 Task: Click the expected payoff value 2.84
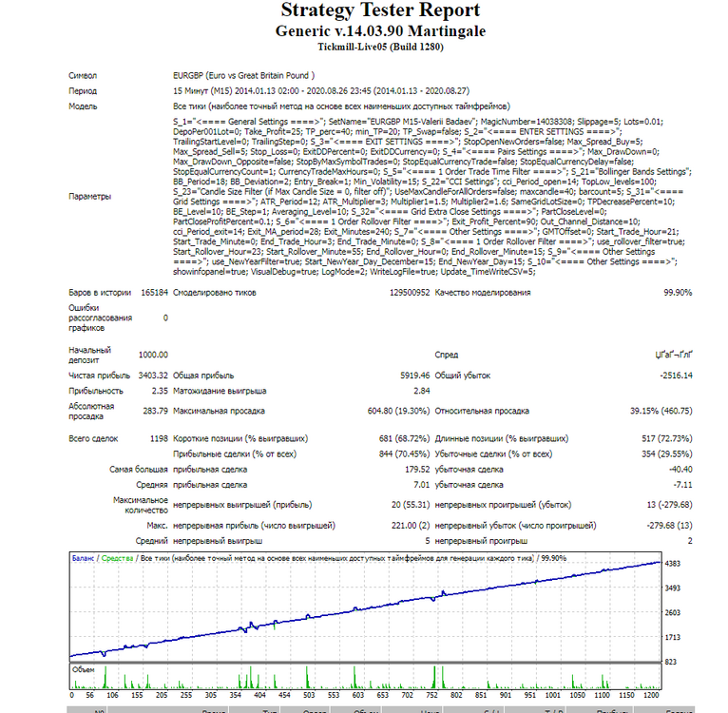(422, 391)
